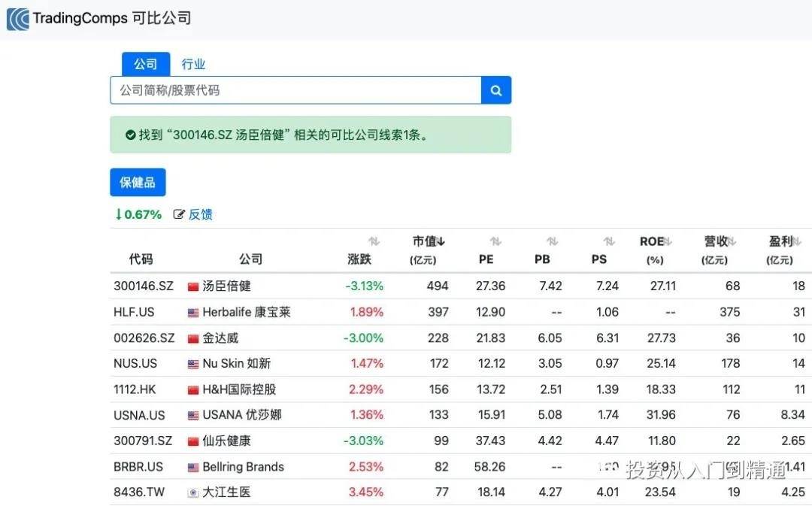812x506 pixels.
Task: Click US flag beside Herbalife 康宝莱
Action: 193,312
